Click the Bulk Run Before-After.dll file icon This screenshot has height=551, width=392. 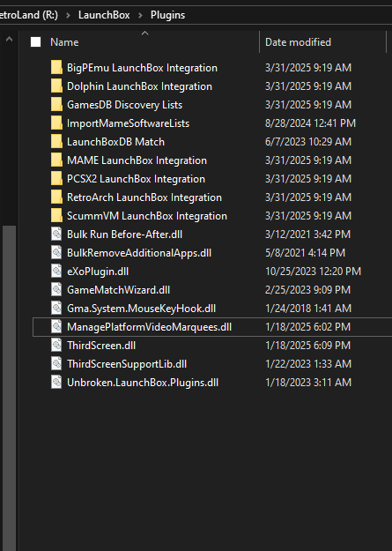56,234
